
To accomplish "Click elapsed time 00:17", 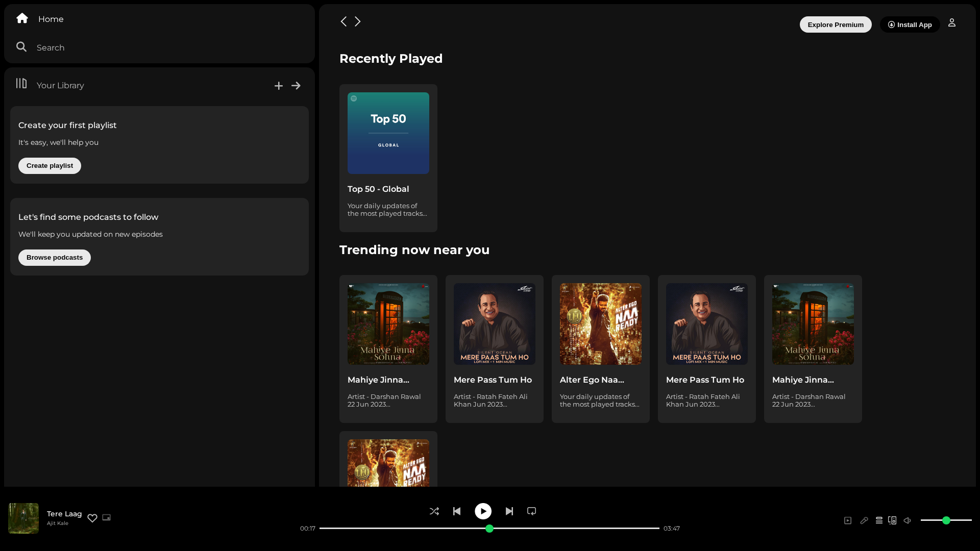I will point(308,529).
